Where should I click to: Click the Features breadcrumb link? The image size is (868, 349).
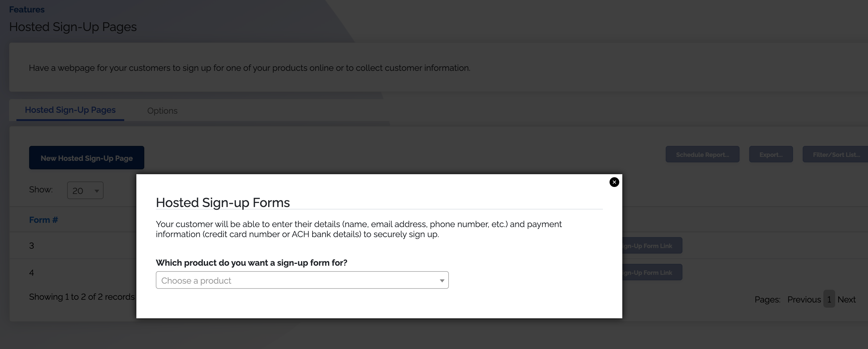pyautogui.click(x=27, y=9)
